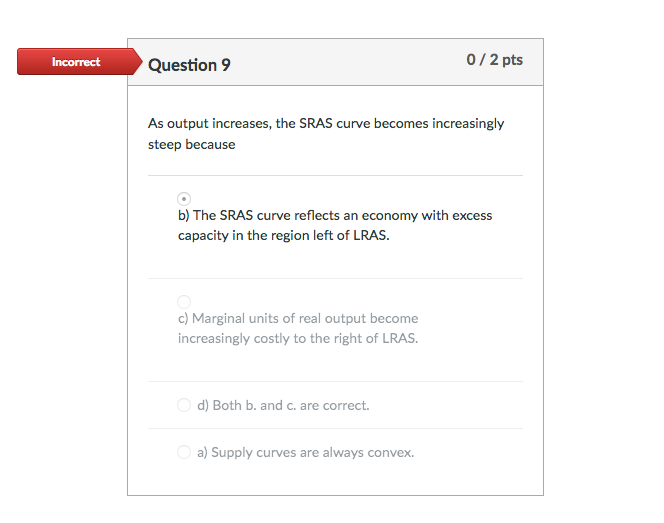Click 'increasingly costly to the right of LRAS.'
This screenshot has width=664, height=523.
click(298, 338)
